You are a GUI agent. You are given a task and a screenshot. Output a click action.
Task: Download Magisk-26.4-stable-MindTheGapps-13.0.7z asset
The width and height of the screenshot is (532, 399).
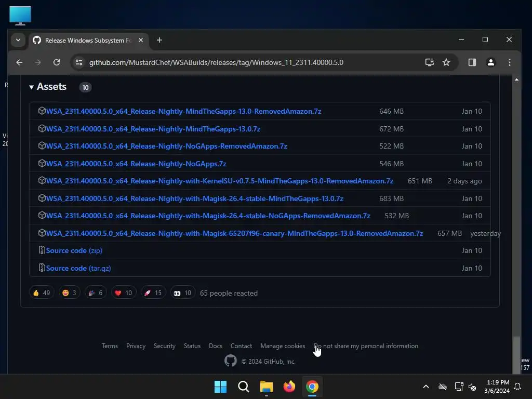(195, 198)
